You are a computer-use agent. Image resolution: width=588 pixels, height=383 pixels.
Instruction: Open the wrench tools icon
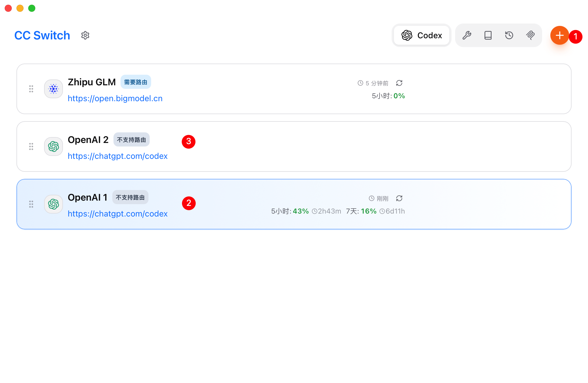467,35
